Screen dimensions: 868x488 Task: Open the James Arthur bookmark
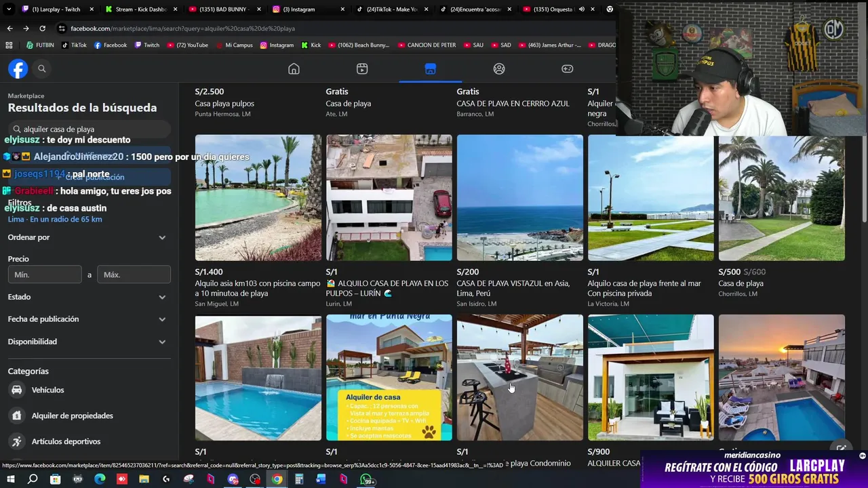pos(549,45)
